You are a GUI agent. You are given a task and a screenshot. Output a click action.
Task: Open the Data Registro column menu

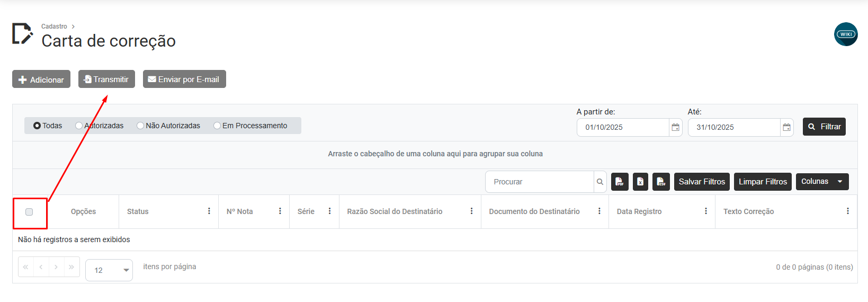pyautogui.click(x=706, y=211)
